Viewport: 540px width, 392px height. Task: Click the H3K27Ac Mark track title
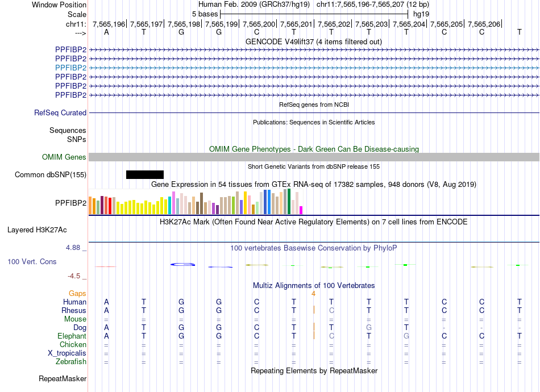click(x=313, y=222)
